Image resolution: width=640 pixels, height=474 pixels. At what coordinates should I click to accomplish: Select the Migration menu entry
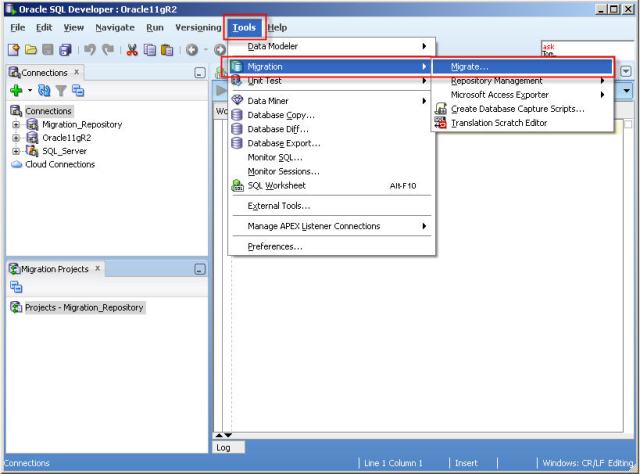(329, 67)
